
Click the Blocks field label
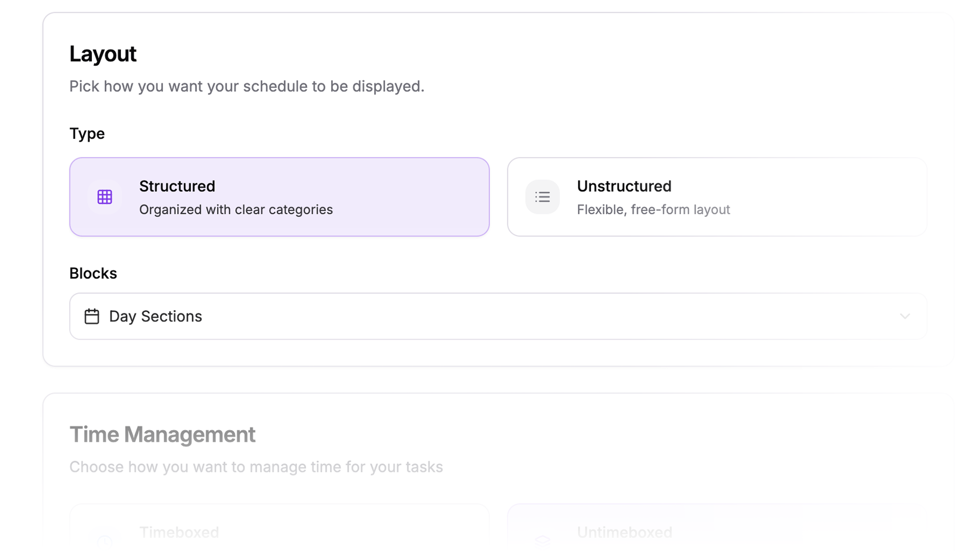click(x=93, y=273)
